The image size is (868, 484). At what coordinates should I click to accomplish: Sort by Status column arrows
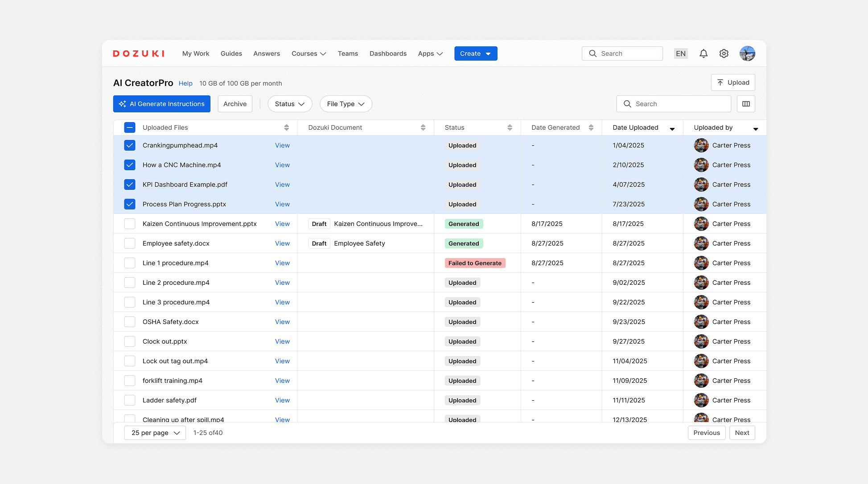[510, 127]
